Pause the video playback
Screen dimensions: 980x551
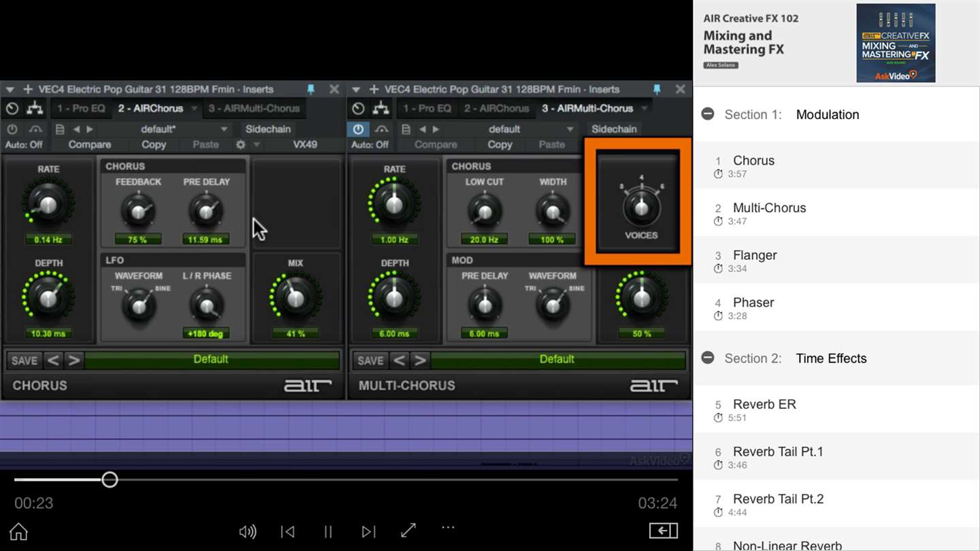[328, 531]
